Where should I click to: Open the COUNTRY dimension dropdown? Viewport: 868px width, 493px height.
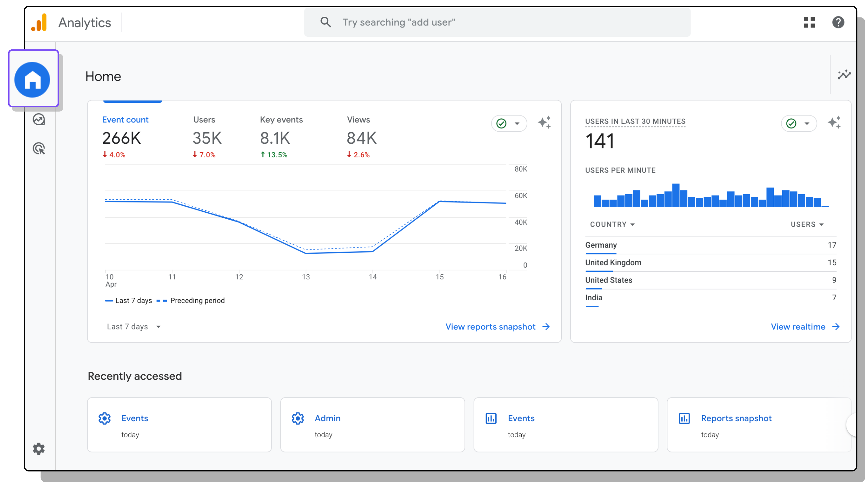tap(612, 224)
